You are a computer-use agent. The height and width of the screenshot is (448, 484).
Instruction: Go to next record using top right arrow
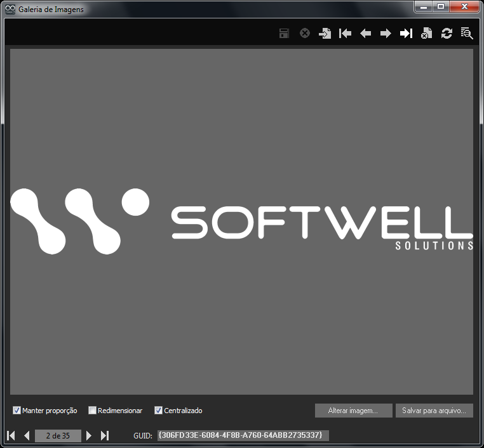tap(386, 34)
